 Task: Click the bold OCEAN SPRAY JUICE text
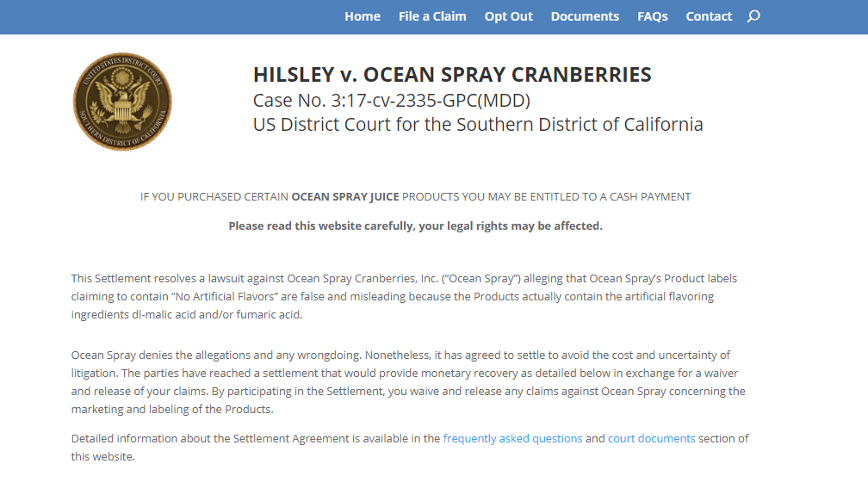click(345, 197)
